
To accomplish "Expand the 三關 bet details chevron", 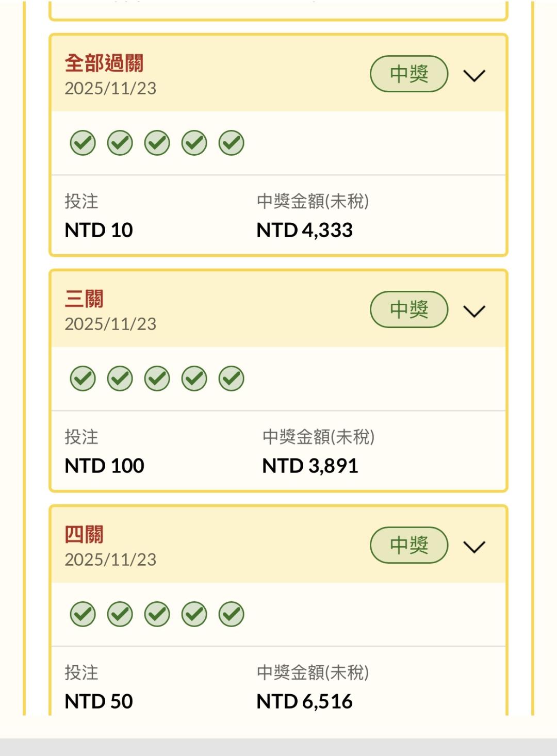I will pos(474,311).
